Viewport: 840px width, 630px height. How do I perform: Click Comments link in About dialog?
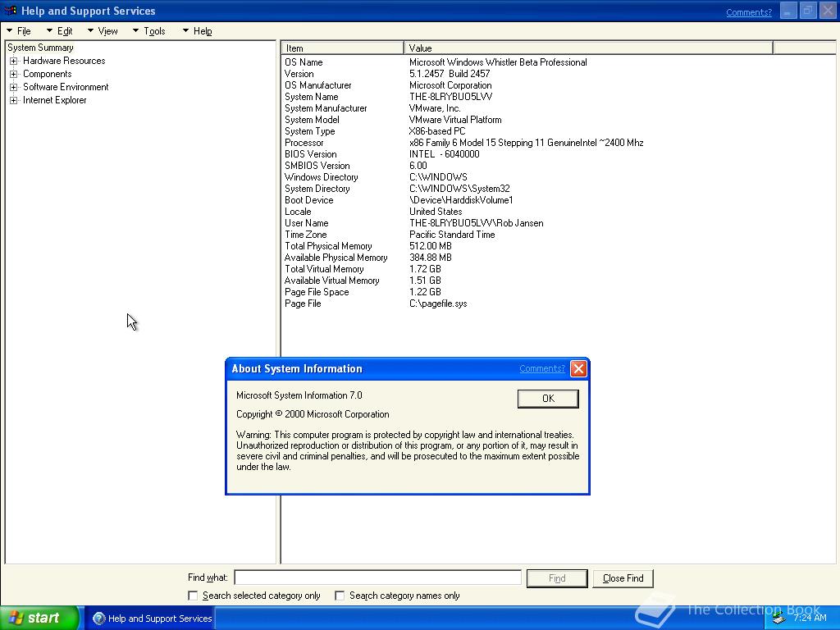(x=541, y=368)
